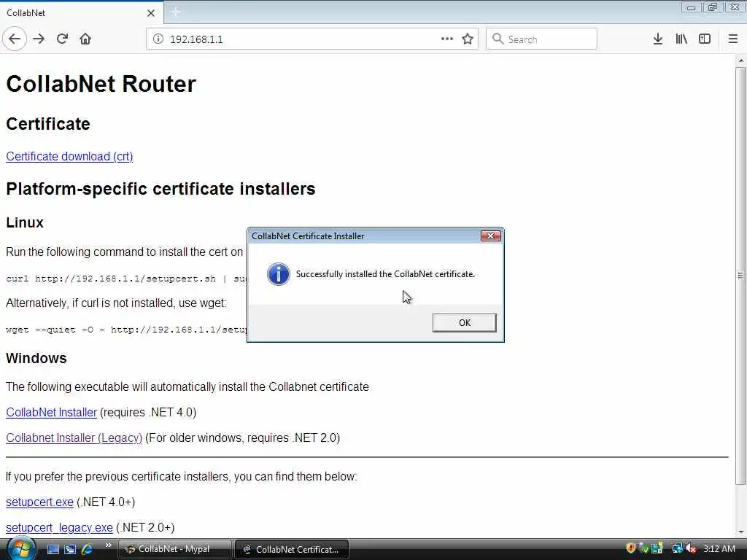The height and width of the screenshot is (560, 747).
Task: Switch to CollabNet Certificat... taskbar button
Action: [292, 549]
